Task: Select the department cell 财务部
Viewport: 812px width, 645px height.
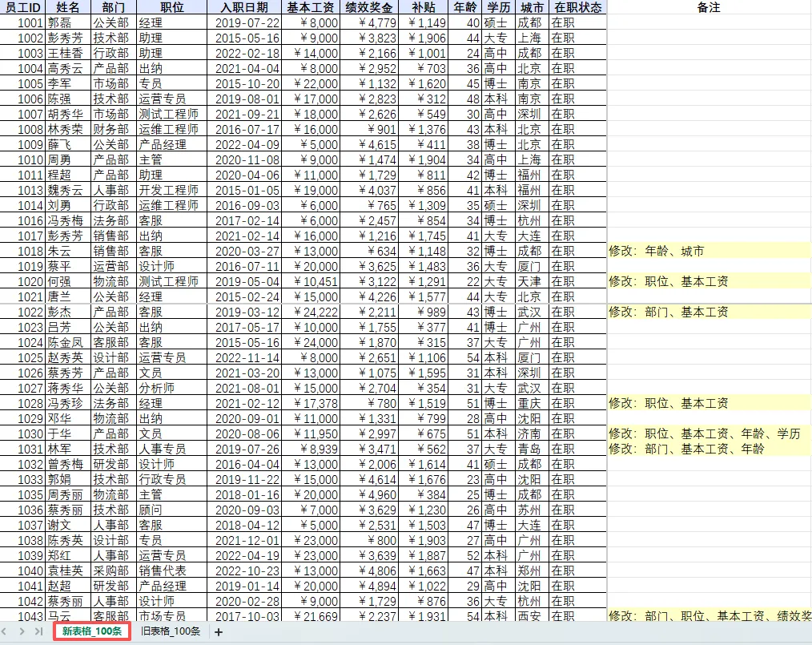Action: tap(114, 129)
